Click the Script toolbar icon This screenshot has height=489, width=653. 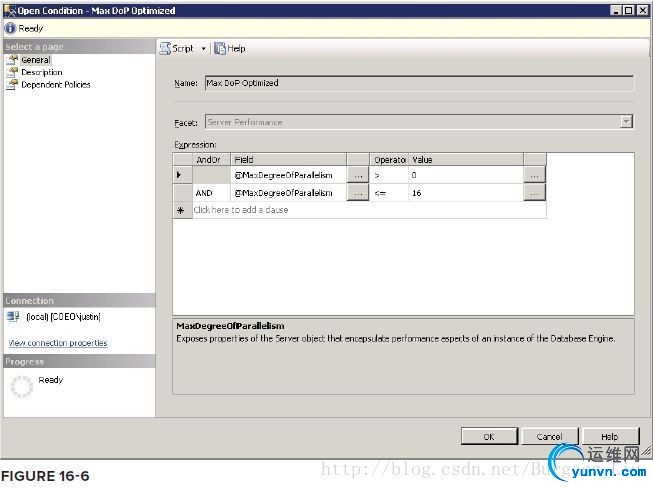tap(165, 48)
